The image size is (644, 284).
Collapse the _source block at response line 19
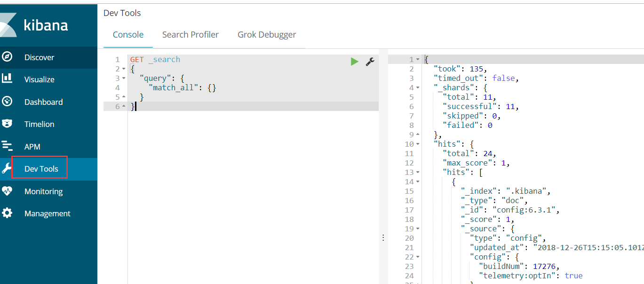[418, 229]
